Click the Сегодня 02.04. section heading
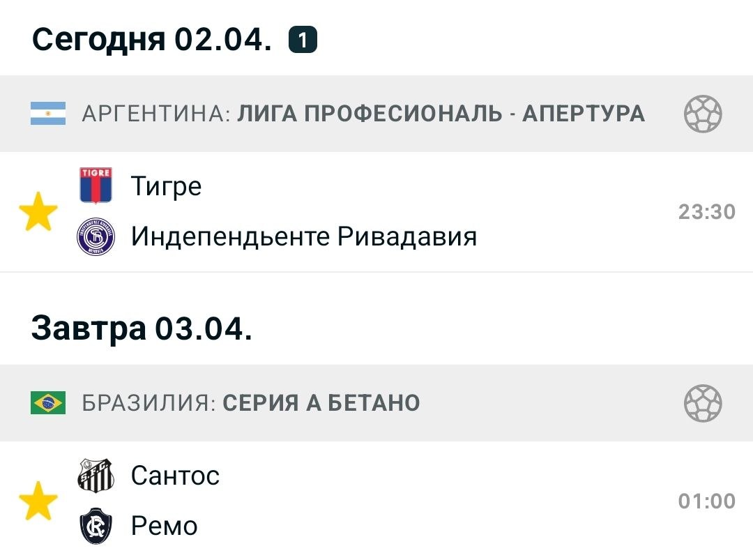 click(152, 39)
